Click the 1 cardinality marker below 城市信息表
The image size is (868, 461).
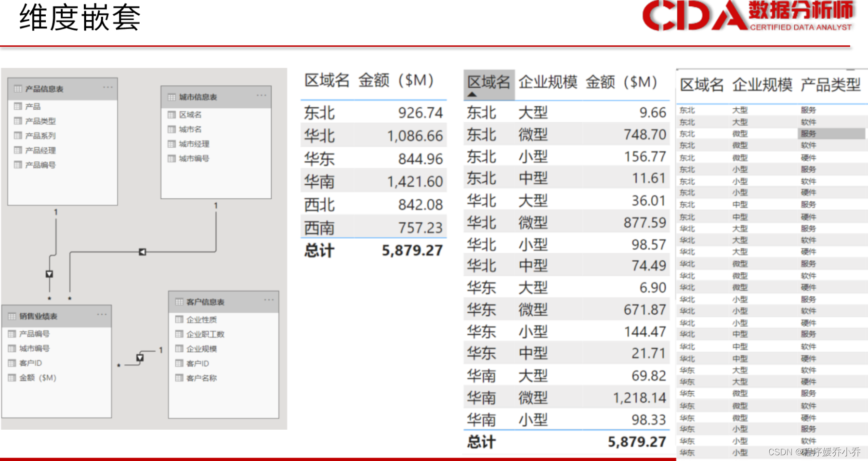click(x=216, y=205)
